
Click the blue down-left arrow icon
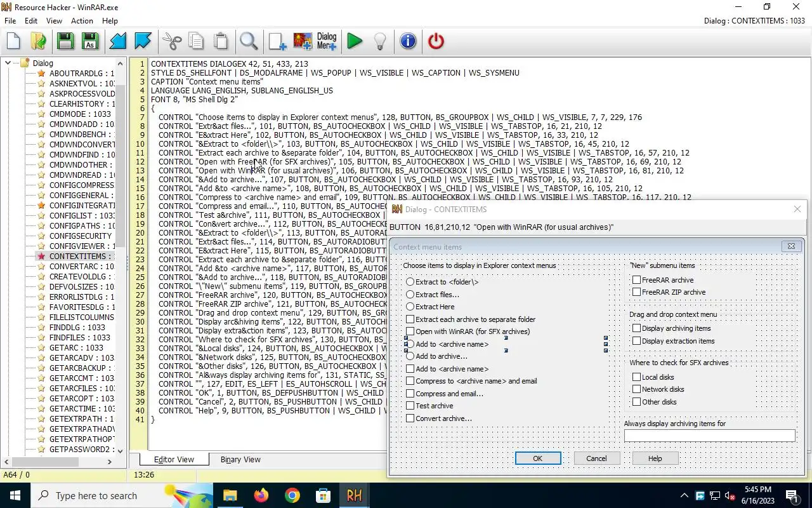[118, 41]
